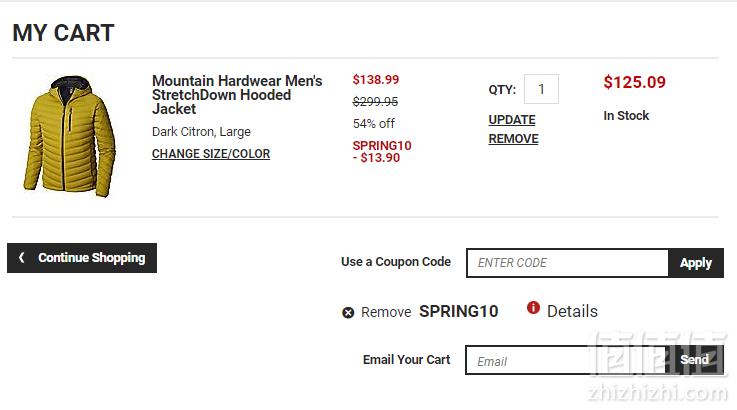Click the red info icon beside Details
737x410 pixels.
point(533,308)
